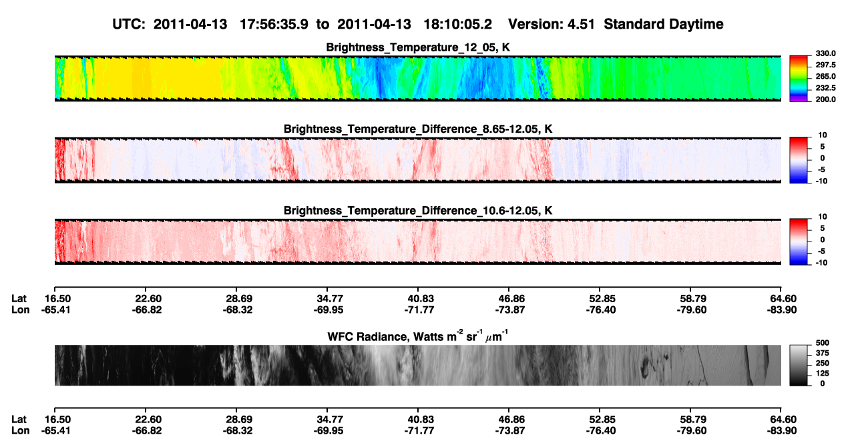Click the 'Version: 4.51' text in the header
Screen dimensions: 868x445
pos(551,25)
